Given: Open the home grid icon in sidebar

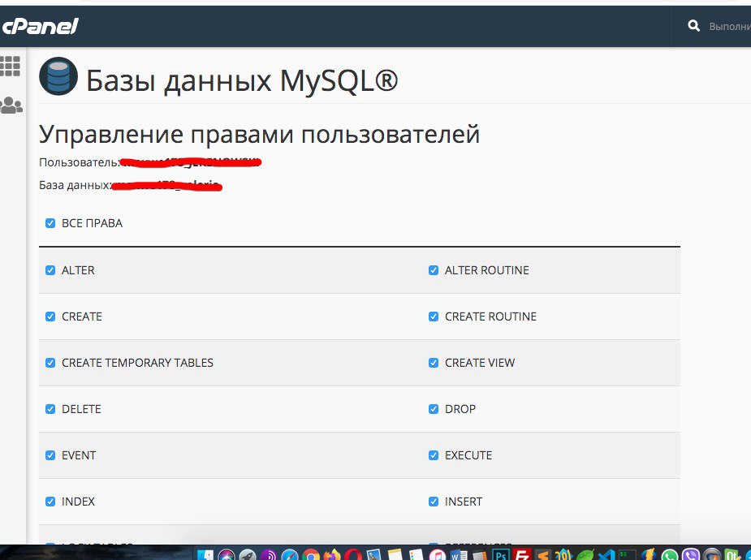Looking at the screenshot, I should coord(10,66).
